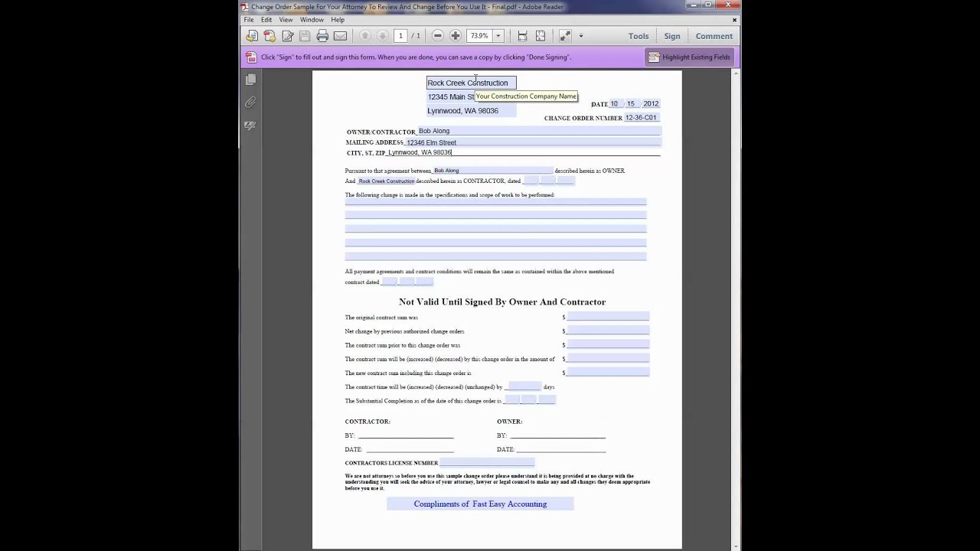
Task: Open the toolbar customize dropdown arrow
Action: (581, 36)
